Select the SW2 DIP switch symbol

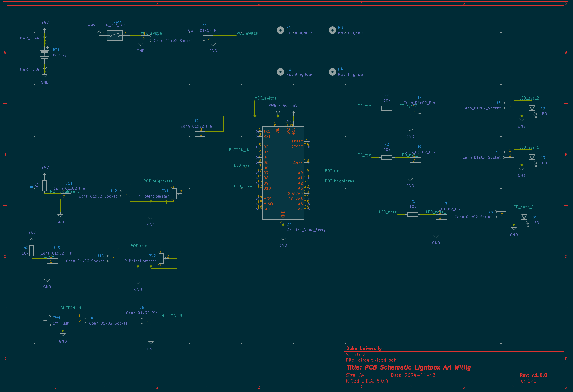(114, 35)
